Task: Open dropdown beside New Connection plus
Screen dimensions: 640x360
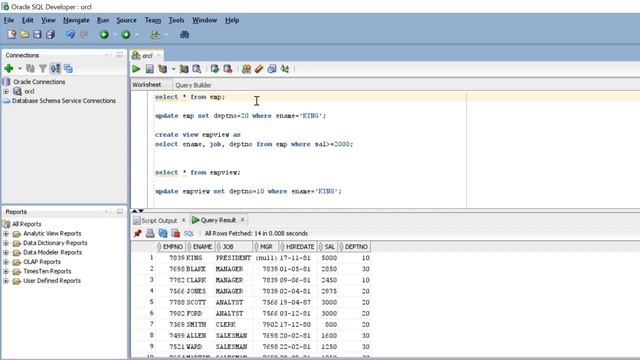Action: [x=20, y=69]
